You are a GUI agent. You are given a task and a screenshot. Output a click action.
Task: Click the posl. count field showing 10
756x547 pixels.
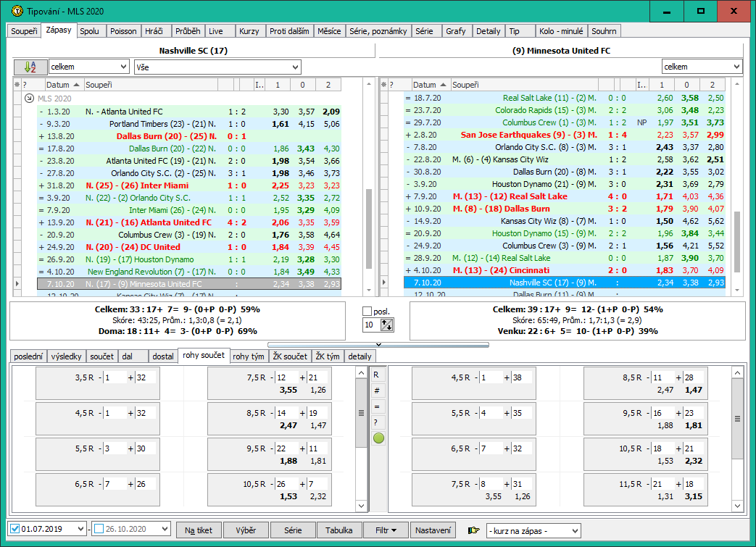pyautogui.click(x=371, y=325)
